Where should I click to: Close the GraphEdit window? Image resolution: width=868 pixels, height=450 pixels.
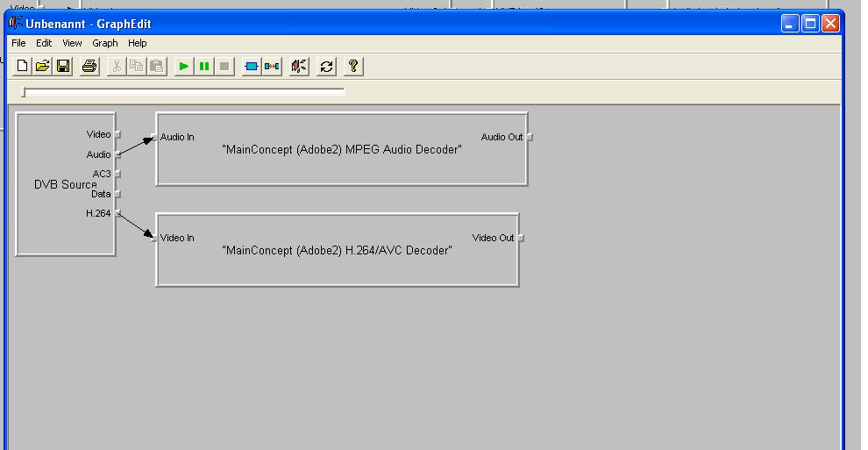pyautogui.click(x=830, y=24)
